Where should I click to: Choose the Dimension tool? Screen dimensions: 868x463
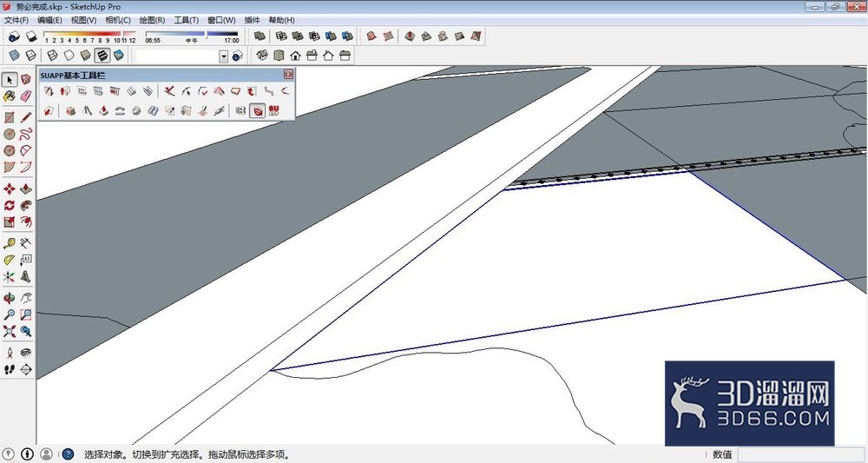26,243
